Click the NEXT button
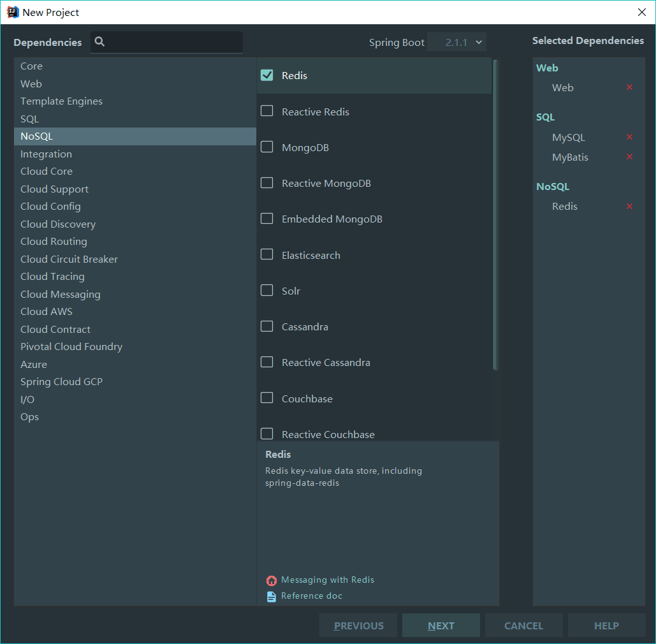The image size is (656, 644). pos(441,626)
